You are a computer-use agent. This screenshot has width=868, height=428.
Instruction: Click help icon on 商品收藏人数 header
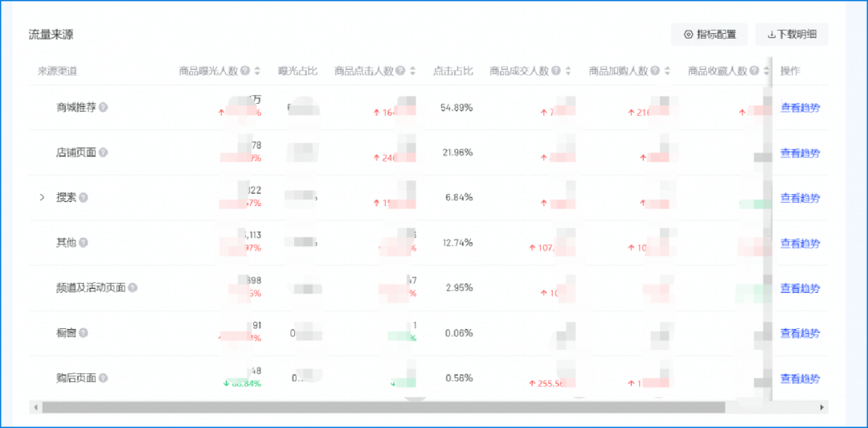coord(755,71)
